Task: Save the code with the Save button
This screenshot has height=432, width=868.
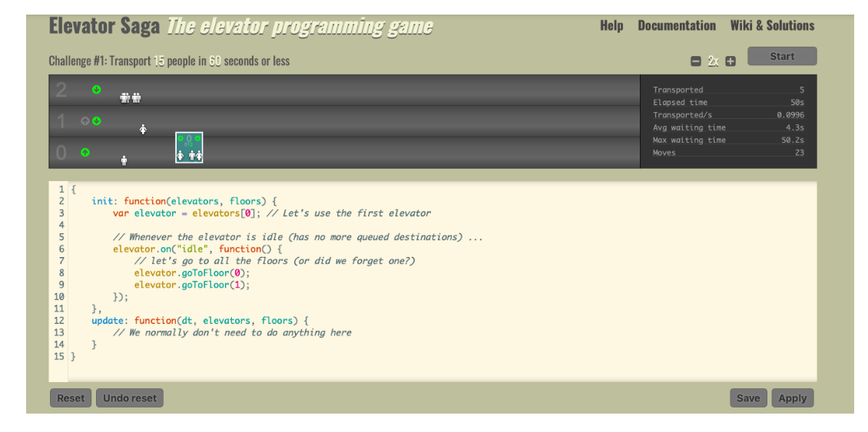Action: coord(748,397)
